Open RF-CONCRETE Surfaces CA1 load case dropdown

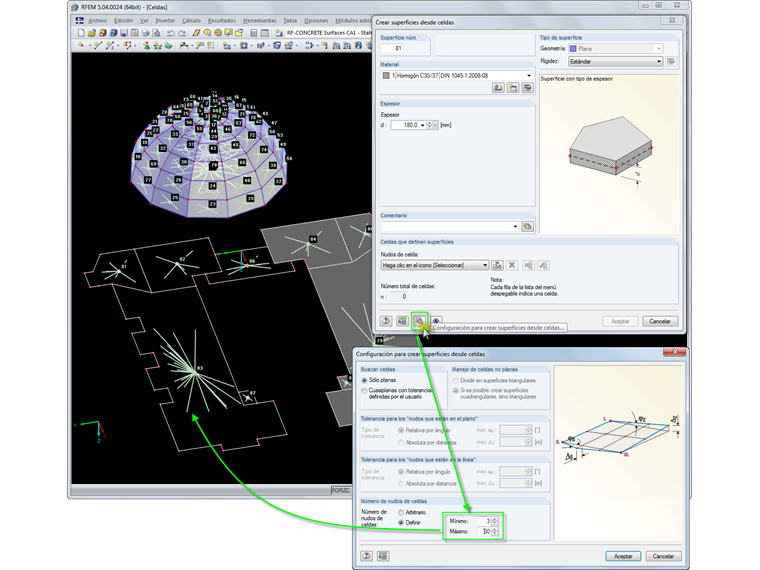pyautogui.click(x=328, y=32)
